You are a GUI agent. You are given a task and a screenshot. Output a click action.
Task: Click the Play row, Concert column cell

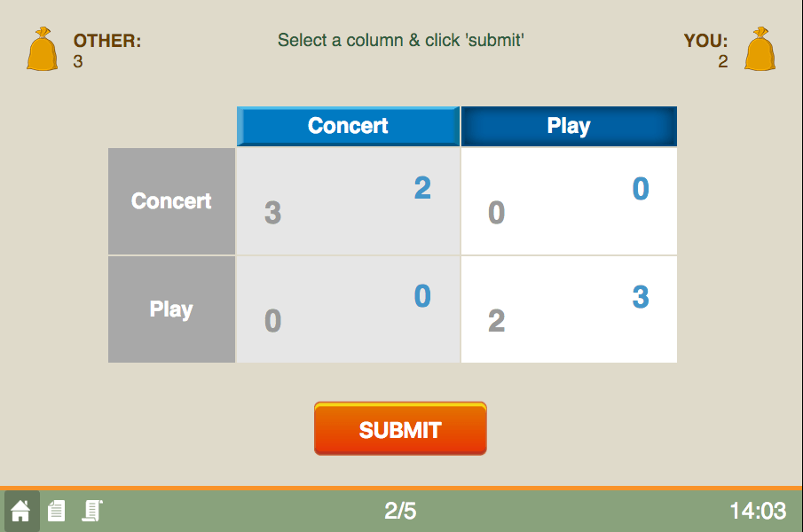click(x=348, y=309)
